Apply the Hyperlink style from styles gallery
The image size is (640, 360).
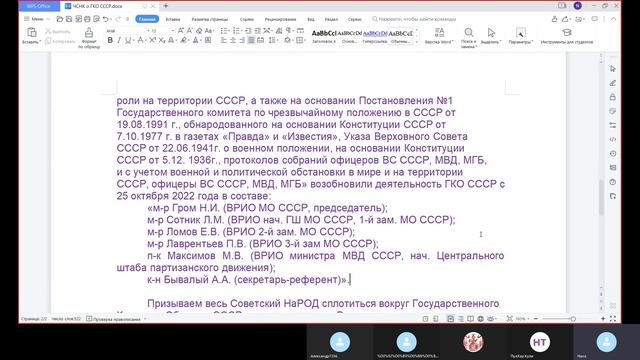coord(375,36)
